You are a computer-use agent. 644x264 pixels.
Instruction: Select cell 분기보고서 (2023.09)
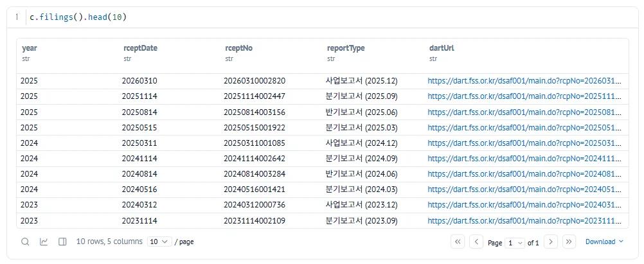361,220
